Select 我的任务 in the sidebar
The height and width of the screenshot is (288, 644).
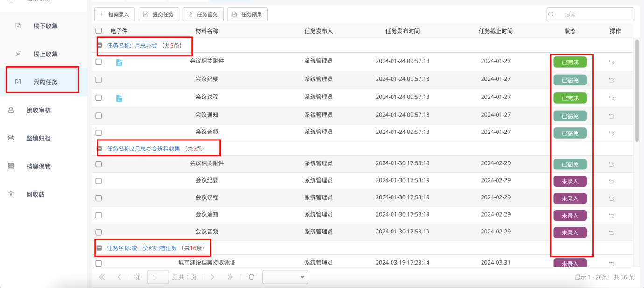[45, 82]
